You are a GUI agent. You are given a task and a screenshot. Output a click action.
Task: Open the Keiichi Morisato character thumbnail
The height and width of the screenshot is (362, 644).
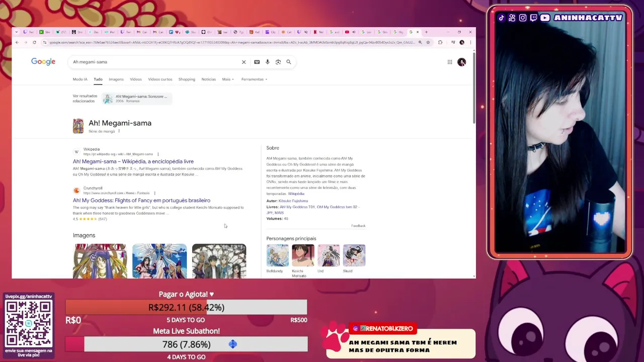303,255
